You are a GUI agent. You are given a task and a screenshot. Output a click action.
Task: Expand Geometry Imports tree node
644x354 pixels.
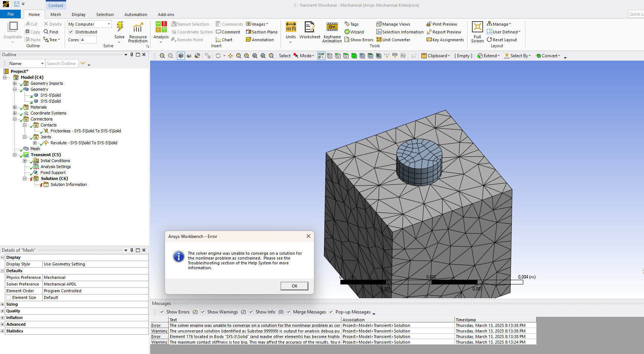coord(14,83)
